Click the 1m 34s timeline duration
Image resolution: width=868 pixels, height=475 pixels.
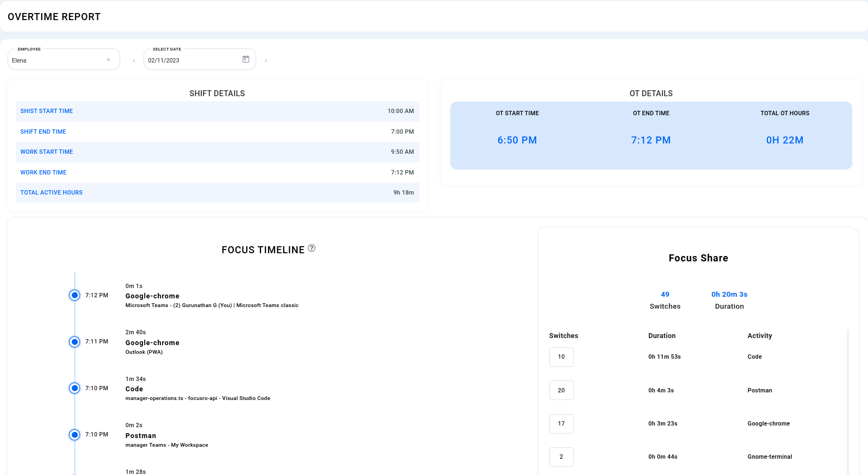(135, 379)
